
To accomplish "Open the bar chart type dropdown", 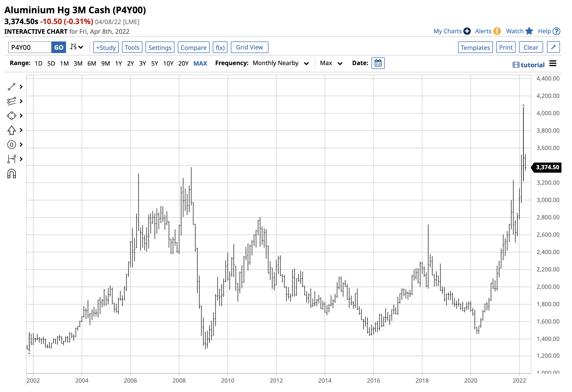I will coord(77,47).
